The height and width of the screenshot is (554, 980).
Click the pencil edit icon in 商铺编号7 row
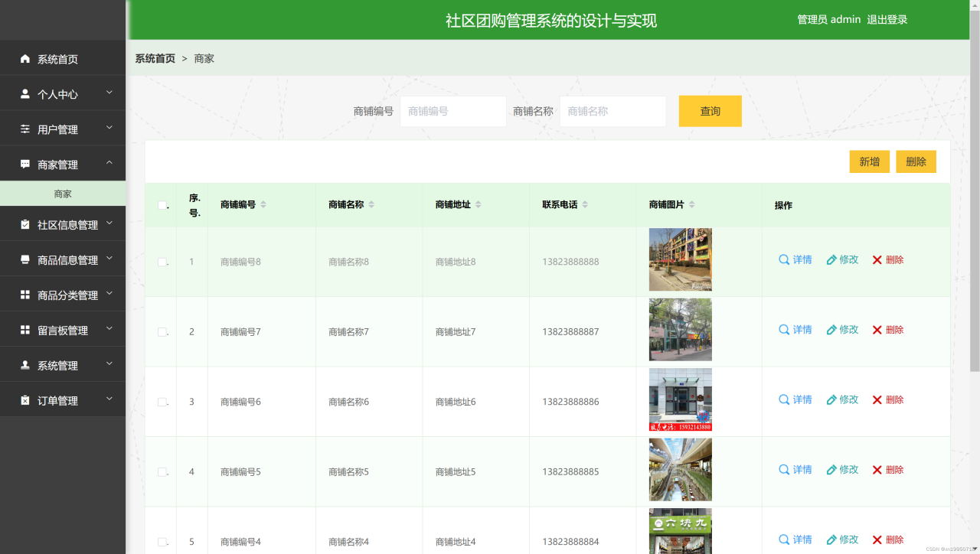tap(831, 330)
